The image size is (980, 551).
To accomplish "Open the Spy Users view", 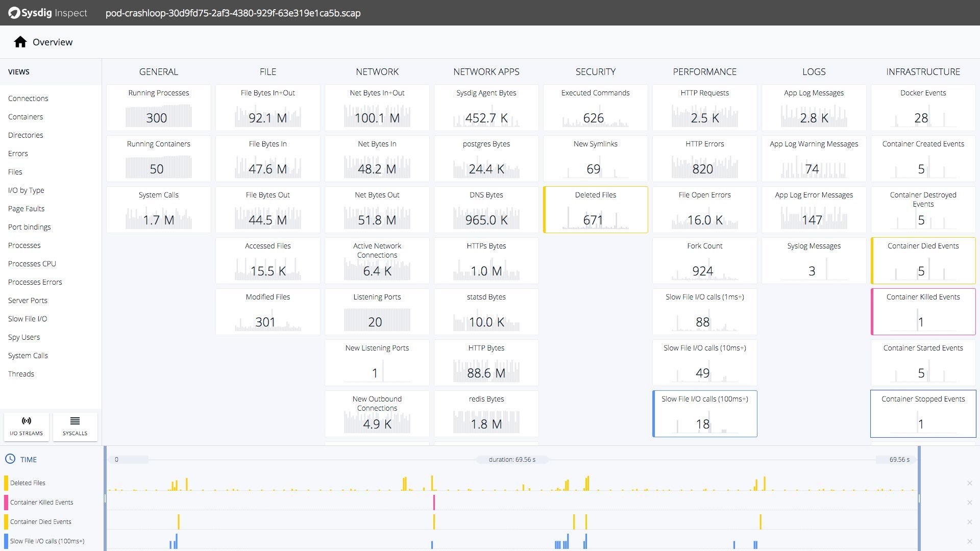I will (24, 337).
